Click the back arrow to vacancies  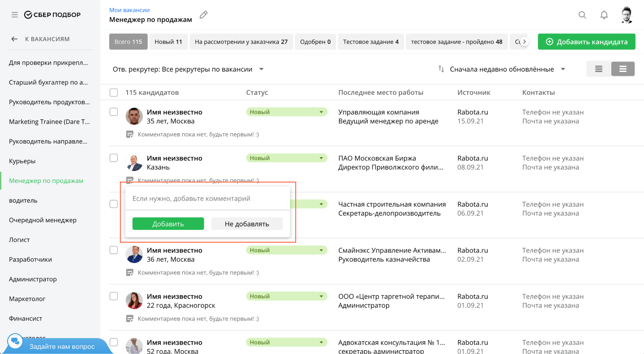[x=14, y=39]
